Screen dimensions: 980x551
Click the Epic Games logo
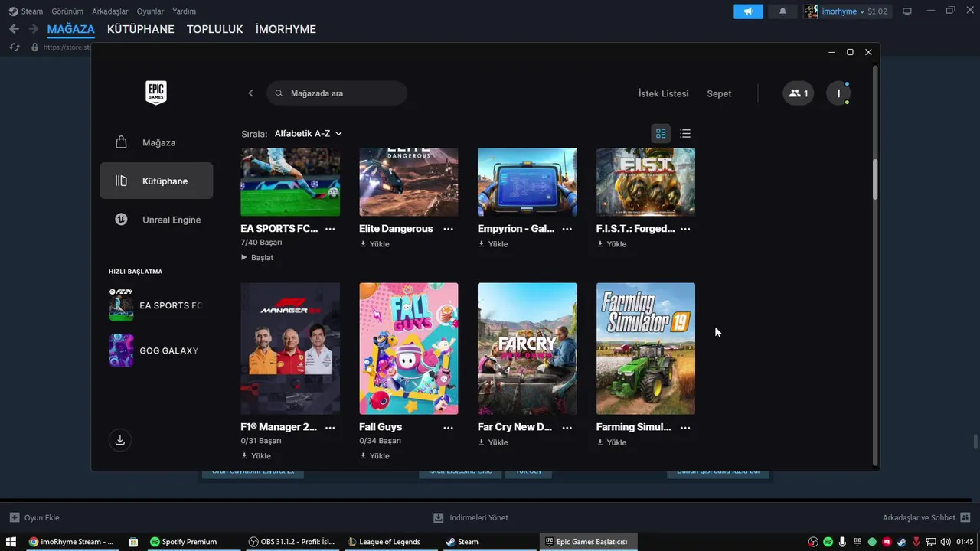coord(156,93)
